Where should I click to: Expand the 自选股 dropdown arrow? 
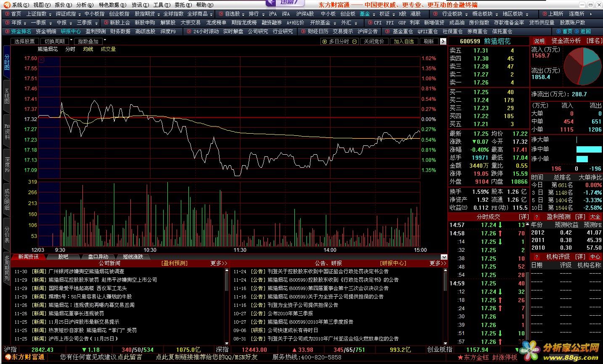[244, 14]
